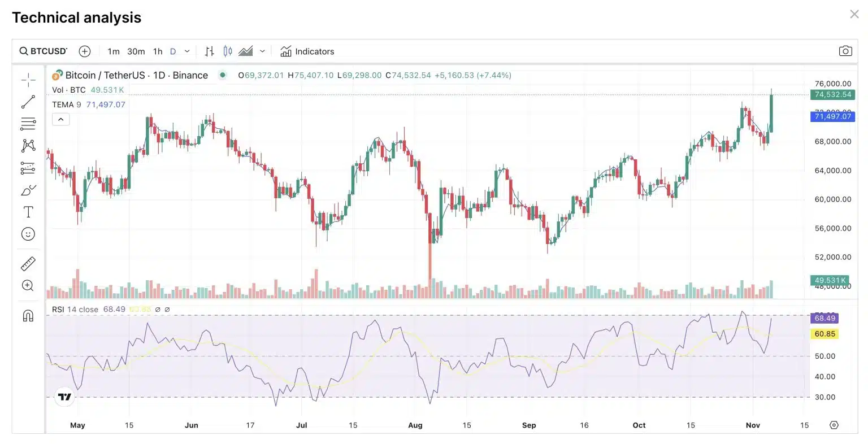Select the 30m timeframe
This screenshot has width=868, height=444.
(x=136, y=51)
